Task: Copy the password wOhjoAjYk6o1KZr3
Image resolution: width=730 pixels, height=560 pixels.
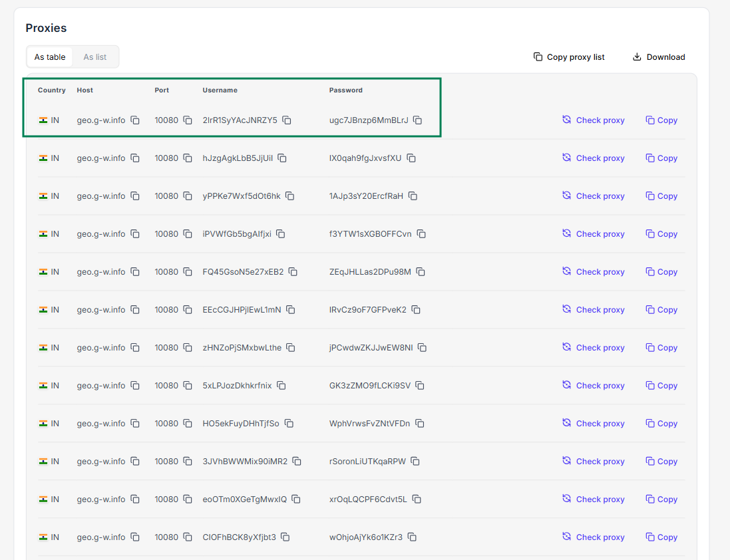Action: pyautogui.click(x=412, y=537)
